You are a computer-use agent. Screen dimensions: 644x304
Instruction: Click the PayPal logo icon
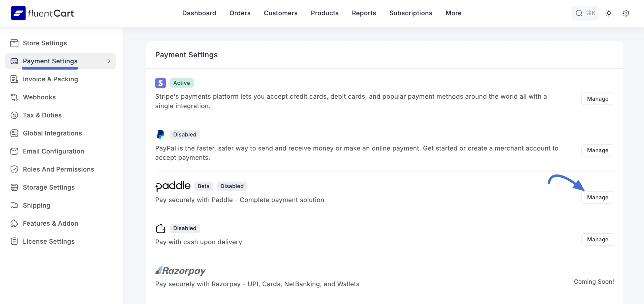(x=160, y=134)
